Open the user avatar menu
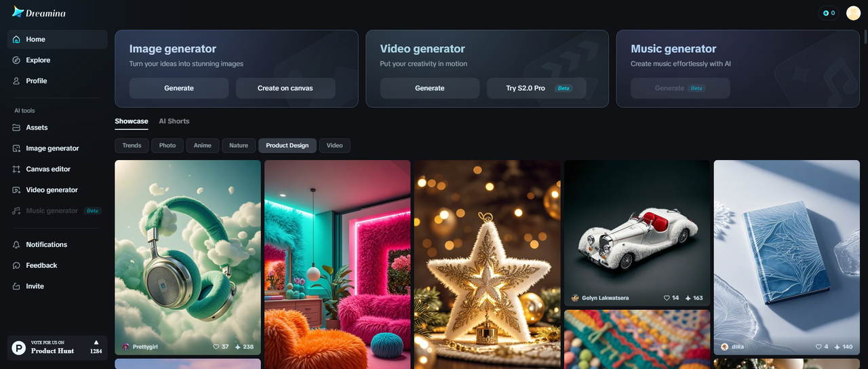Screen dimensions: 868x369 point(853,13)
